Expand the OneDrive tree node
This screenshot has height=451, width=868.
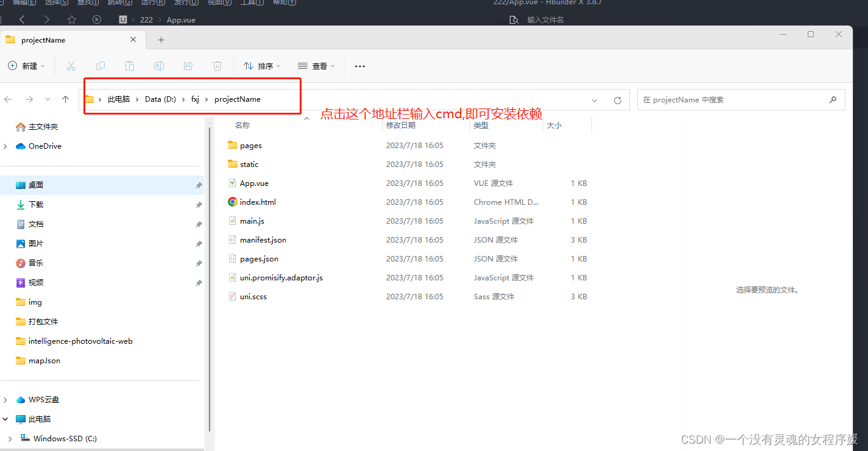[5, 146]
